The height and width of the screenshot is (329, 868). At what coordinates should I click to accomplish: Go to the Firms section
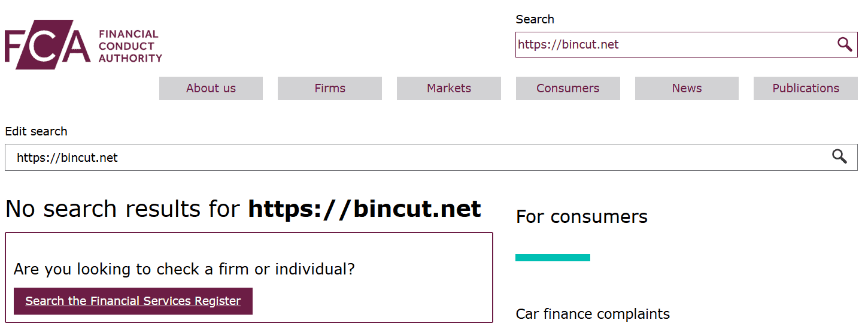coord(330,88)
